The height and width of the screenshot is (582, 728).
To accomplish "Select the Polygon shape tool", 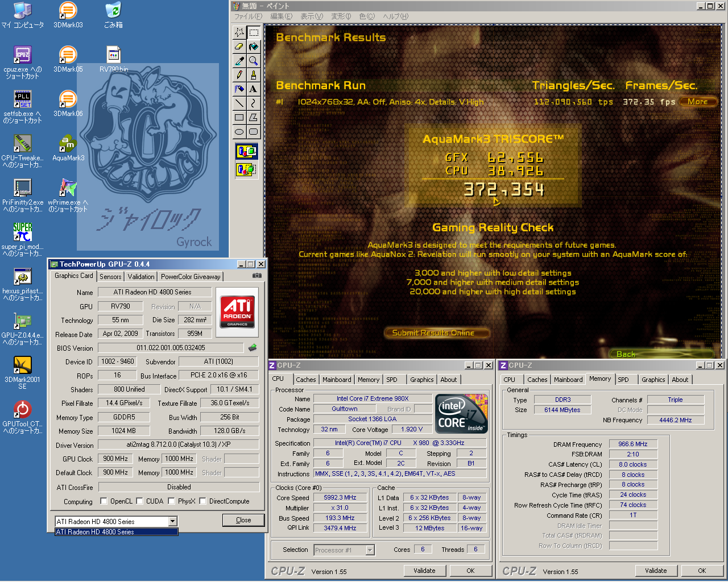I will pyautogui.click(x=254, y=118).
